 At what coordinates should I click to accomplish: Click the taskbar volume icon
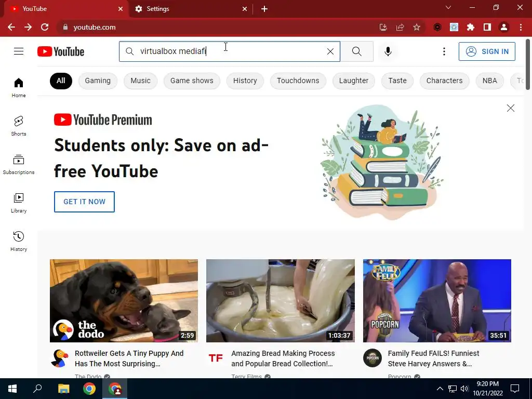(x=464, y=389)
